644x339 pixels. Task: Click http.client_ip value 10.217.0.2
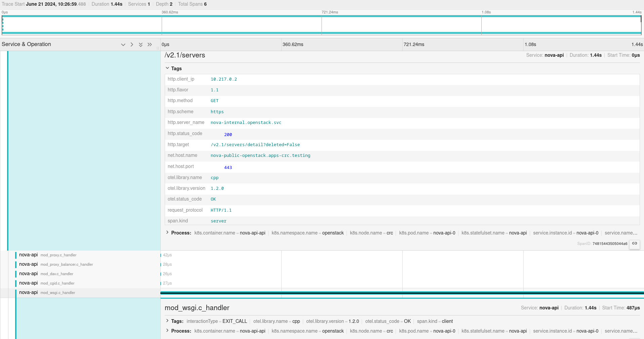224,79
